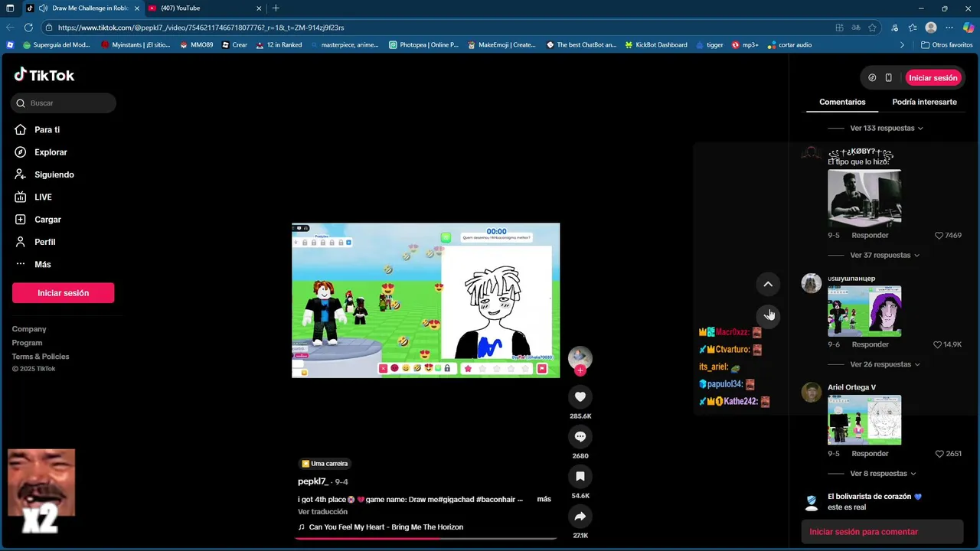Open the Uma carreira tag
The height and width of the screenshot is (551, 980).
click(325, 464)
